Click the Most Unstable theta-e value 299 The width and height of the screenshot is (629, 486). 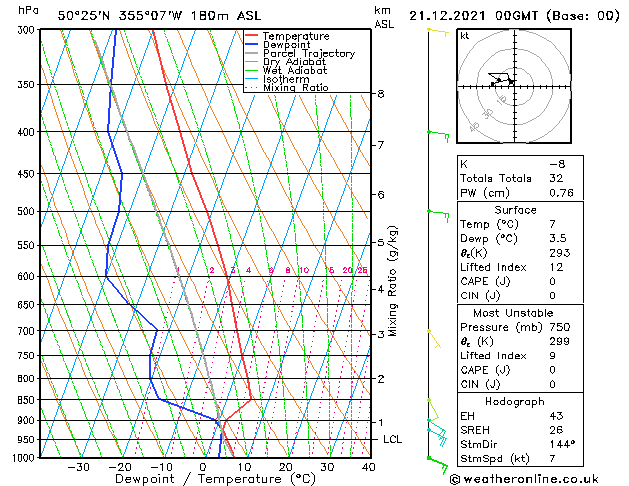click(x=560, y=341)
